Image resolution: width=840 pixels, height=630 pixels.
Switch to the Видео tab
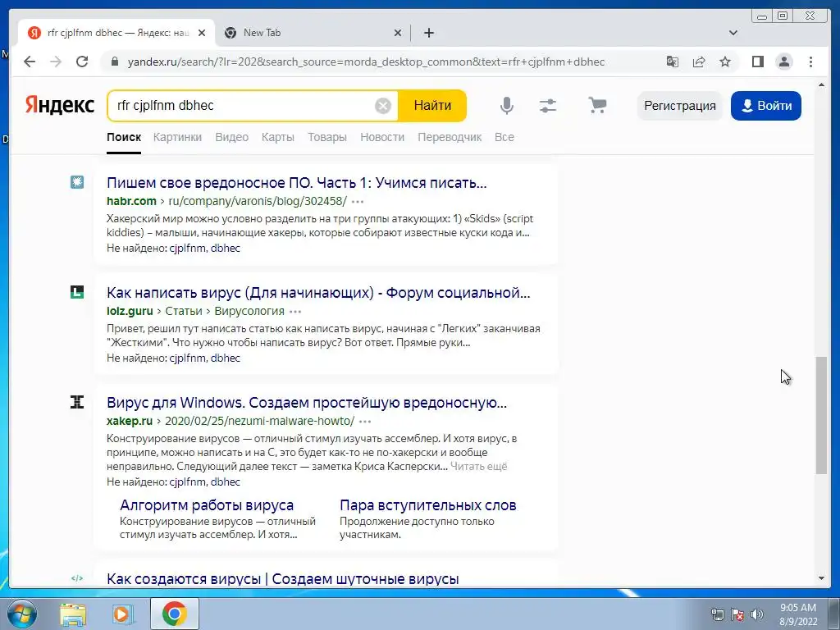232,137
